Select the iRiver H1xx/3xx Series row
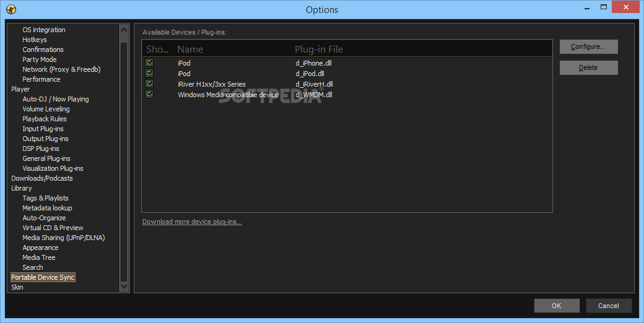Image resolution: width=644 pixels, height=323 pixels. (x=347, y=84)
